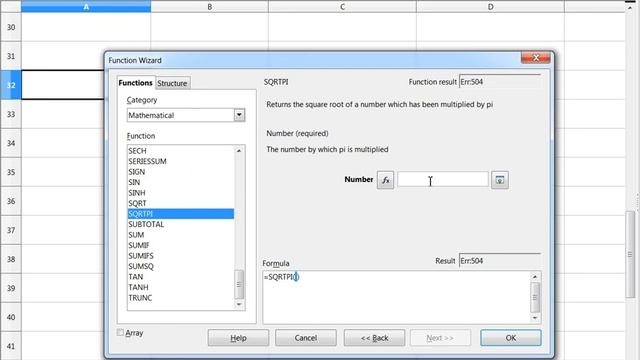Click inside the Formula text area
The image size is (640, 360).
click(x=396, y=297)
